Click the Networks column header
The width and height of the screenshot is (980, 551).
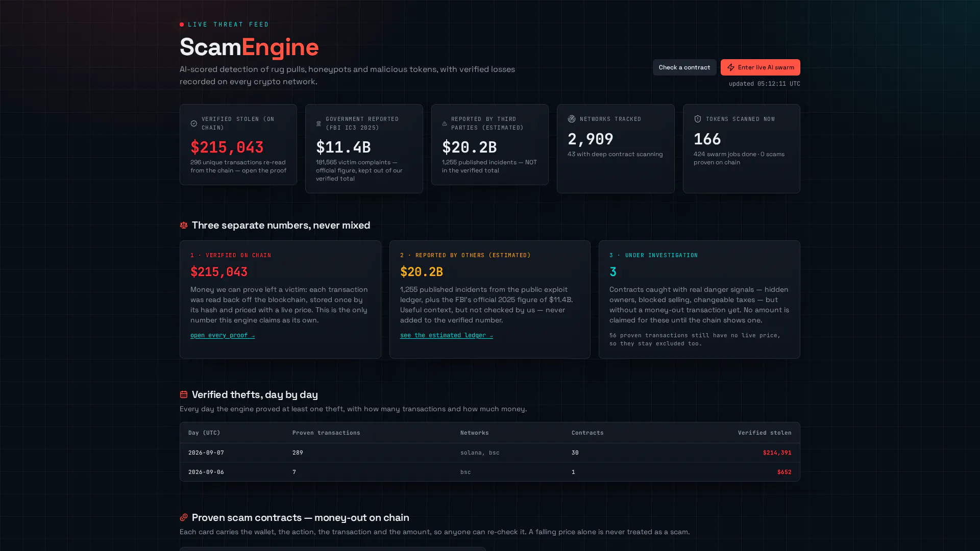[475, 433]
